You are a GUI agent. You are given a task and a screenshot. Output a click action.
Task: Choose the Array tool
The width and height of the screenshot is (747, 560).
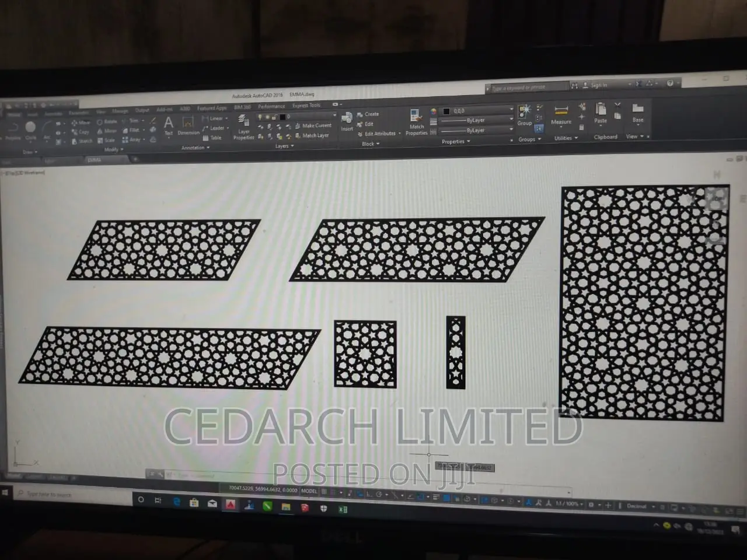(132, 139)
